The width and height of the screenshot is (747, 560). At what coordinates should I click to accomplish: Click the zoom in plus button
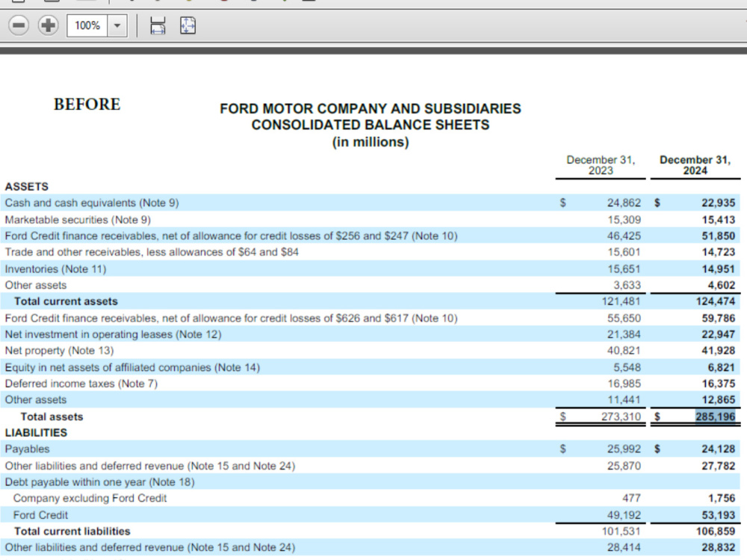click(48, 25)
